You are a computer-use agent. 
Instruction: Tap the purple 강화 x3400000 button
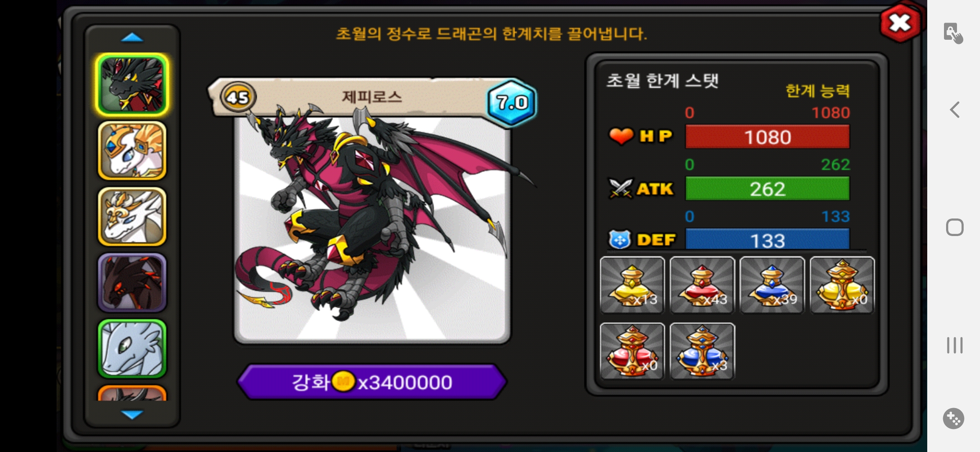(x=372, y=382)
